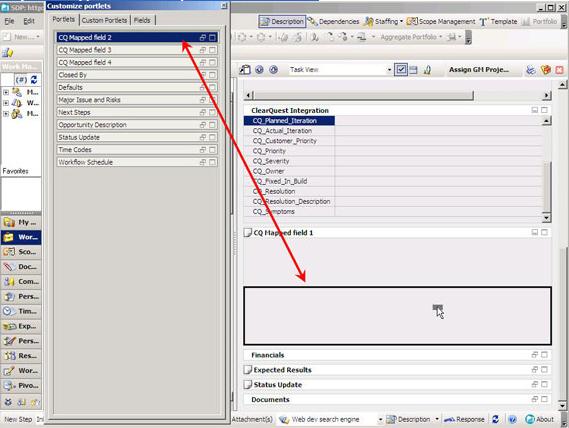Open the Sco... navigation button
569x428 pixels.
click(21, 252)
